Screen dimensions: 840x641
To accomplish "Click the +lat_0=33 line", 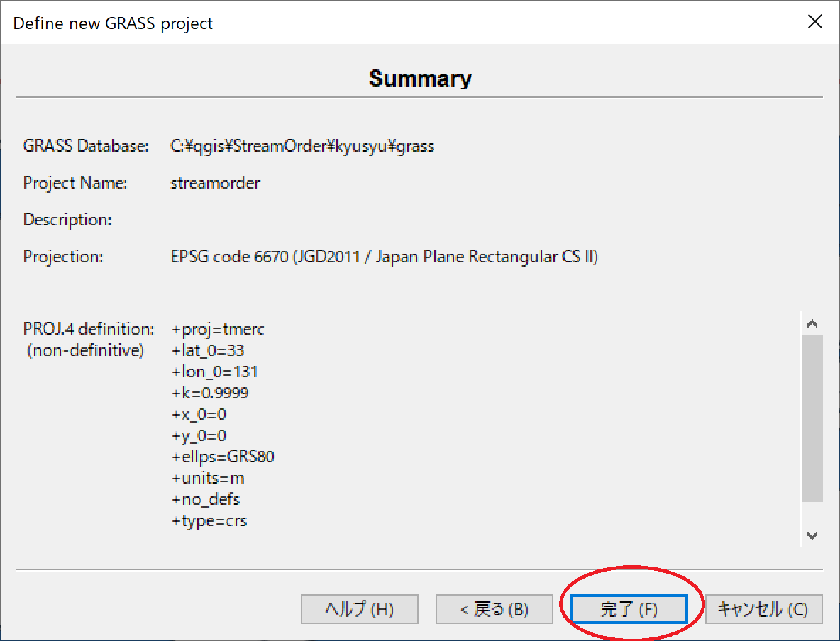I will click(207, 350).
